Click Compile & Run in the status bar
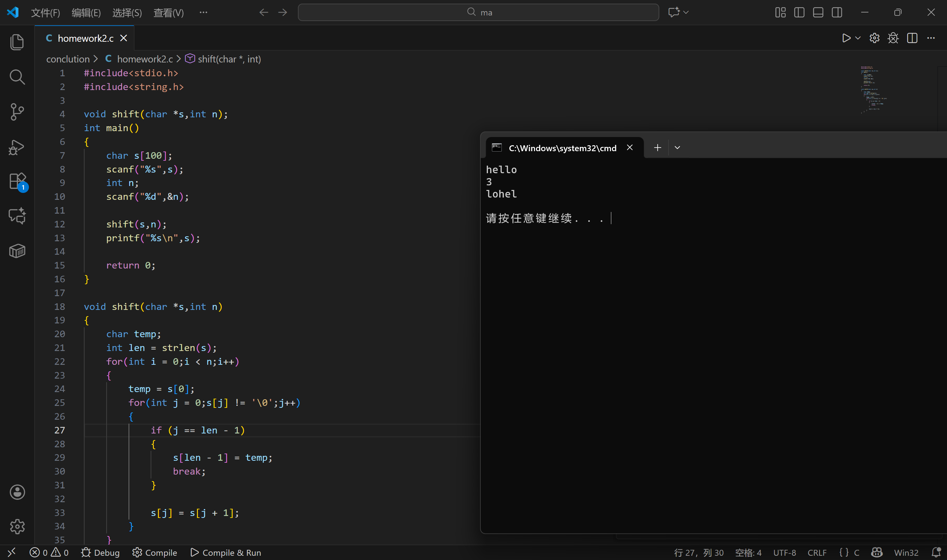Screen dimensions: 947x560 (x=226, y=552)
